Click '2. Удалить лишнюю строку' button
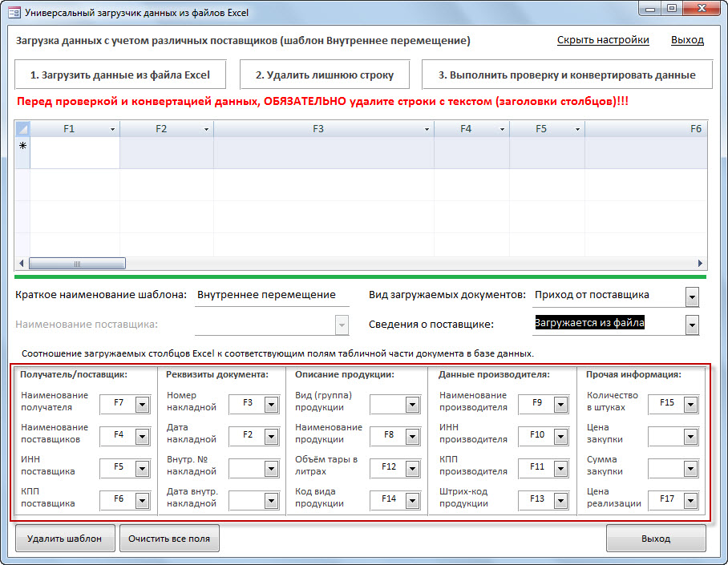 [325, 75]
